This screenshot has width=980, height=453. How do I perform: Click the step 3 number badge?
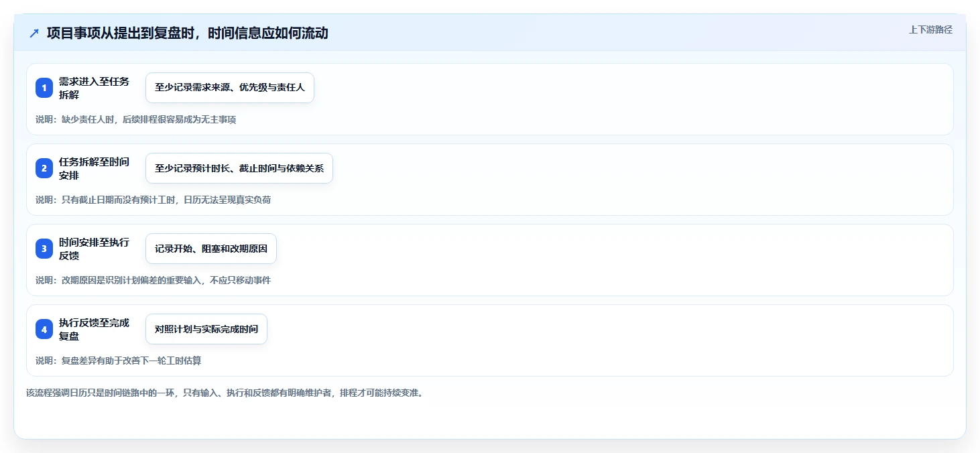pyautogui.click(x=44, y=249)
